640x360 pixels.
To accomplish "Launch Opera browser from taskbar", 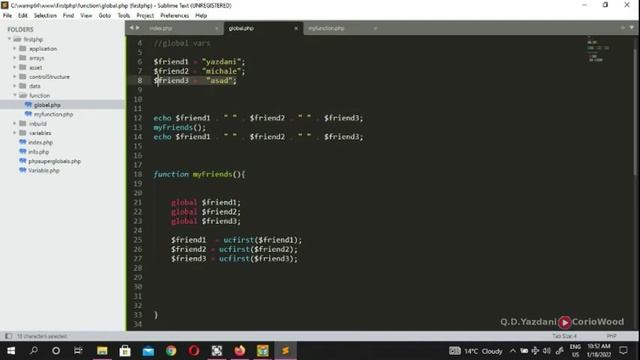I will tap(194, 351).
